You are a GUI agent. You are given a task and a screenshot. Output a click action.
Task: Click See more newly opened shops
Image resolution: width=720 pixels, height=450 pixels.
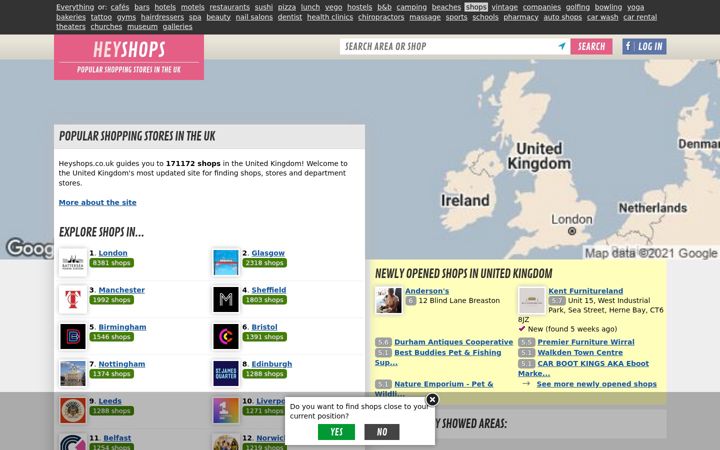(596, 384)
